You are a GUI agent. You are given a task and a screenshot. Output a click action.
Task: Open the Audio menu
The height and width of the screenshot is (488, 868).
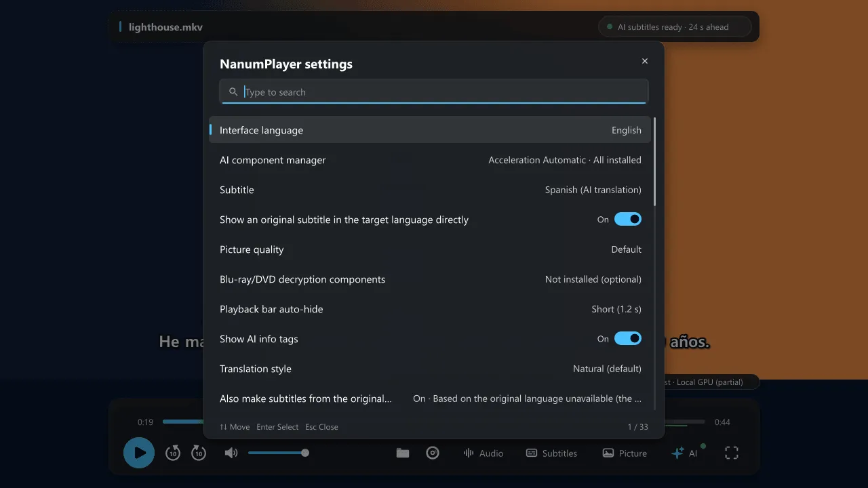tap(483, 453)
